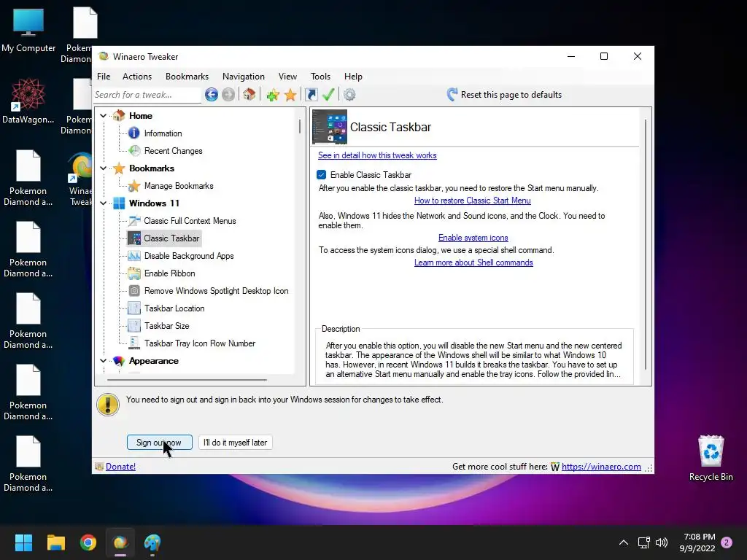Select Taskbar Size tree item

(x=167, y=326)
